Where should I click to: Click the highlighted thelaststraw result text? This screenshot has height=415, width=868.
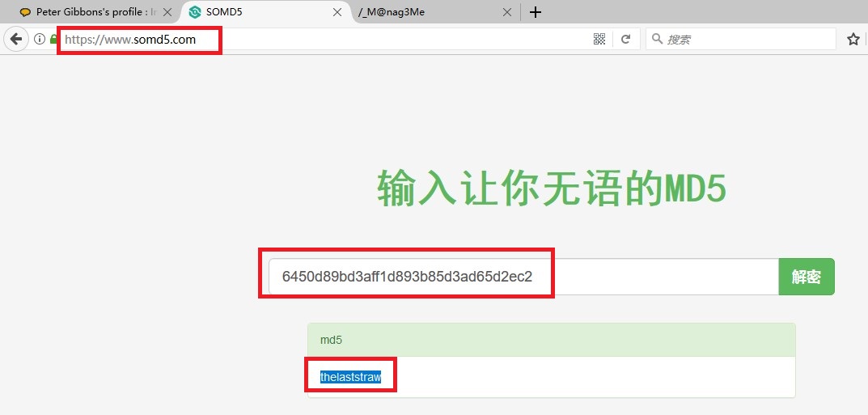(350, 377)
